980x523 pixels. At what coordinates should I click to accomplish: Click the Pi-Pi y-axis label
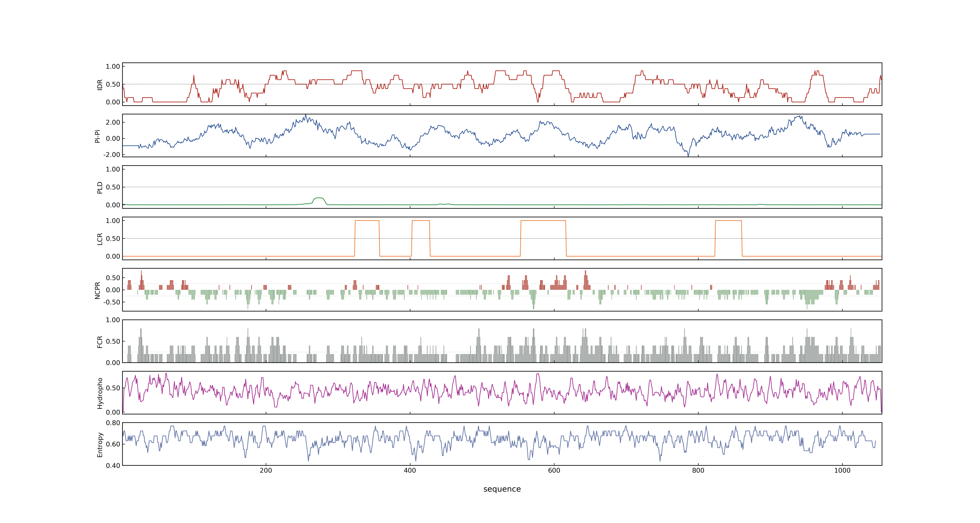pos(97,136)
